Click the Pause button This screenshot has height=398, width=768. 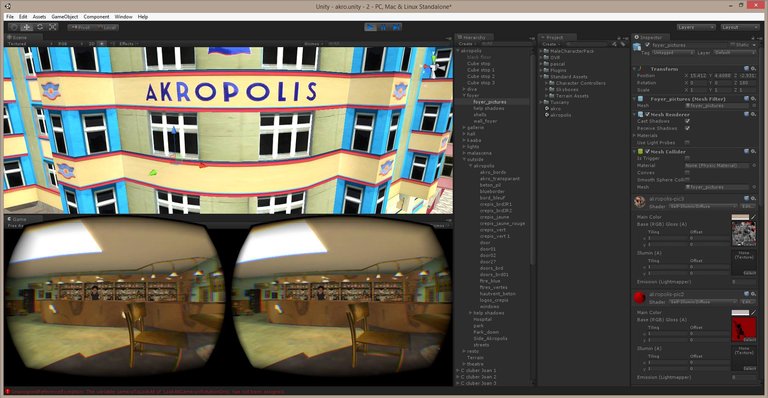(x=384, y=27)
